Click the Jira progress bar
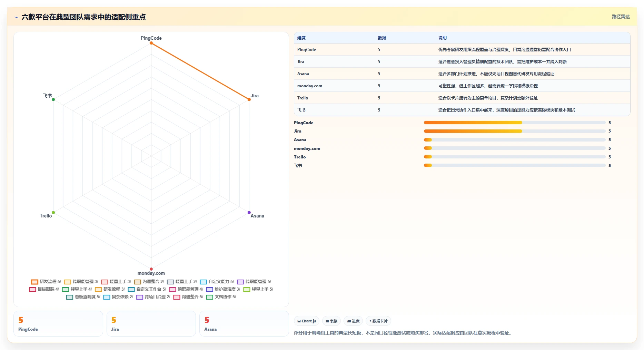 point(515,131)
